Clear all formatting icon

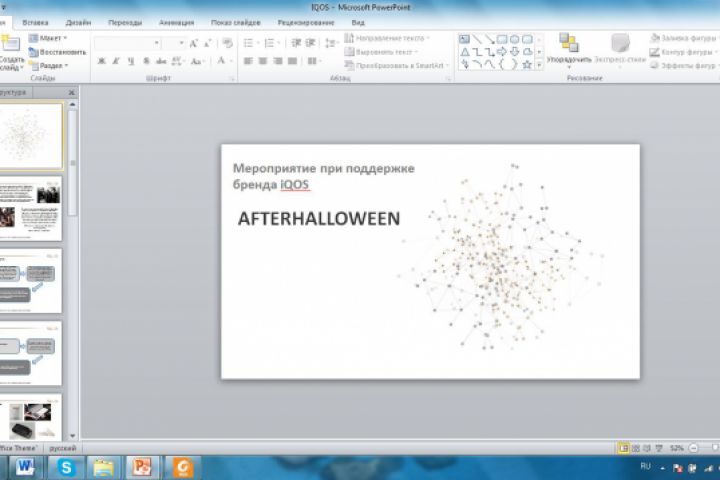[227, 43]
